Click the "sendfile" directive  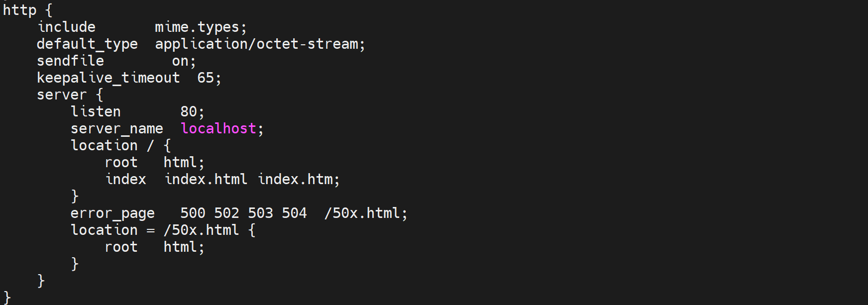pos(70,61)
